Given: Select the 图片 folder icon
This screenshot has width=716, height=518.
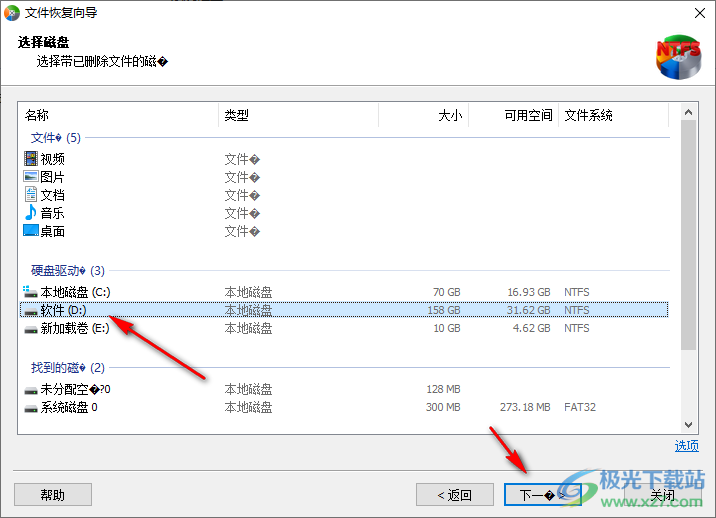Looking at the screenshot, I should (31, 177).
